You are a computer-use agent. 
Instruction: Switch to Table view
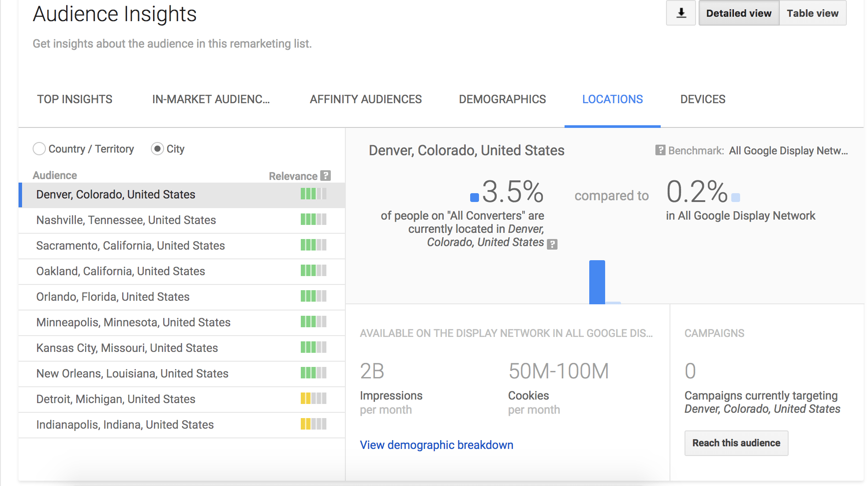click(812, 13)
